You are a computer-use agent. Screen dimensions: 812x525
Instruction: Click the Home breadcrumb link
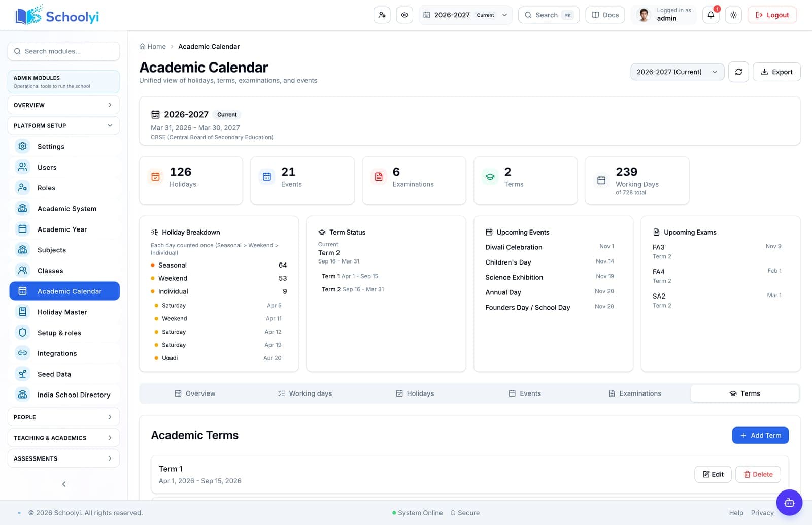153,46
